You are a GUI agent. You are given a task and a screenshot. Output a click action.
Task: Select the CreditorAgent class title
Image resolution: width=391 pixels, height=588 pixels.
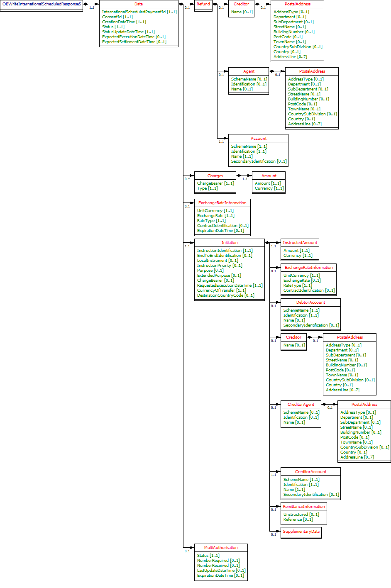click(x=301, y=405)
